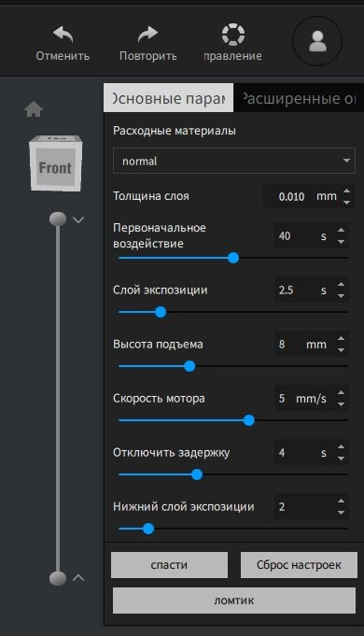Click the Отключить задержку value field
The width and height of the screenshot is (364, 636).
[305, 452]
